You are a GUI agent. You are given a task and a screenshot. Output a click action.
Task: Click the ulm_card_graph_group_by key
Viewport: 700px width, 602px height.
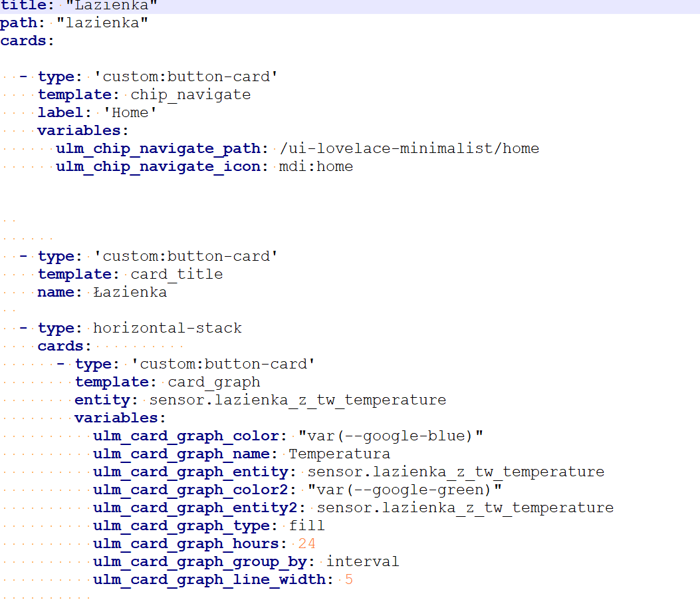click(200, 562)
